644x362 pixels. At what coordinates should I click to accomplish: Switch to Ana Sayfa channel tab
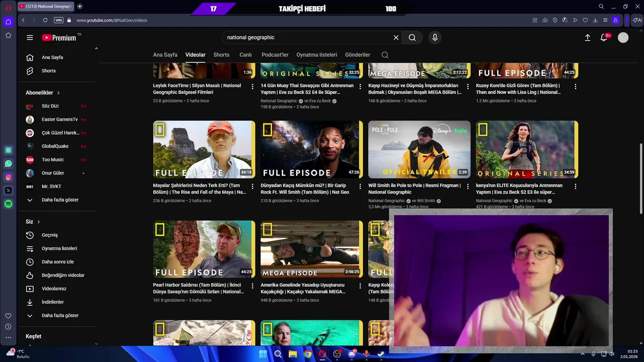coord(165,55)
